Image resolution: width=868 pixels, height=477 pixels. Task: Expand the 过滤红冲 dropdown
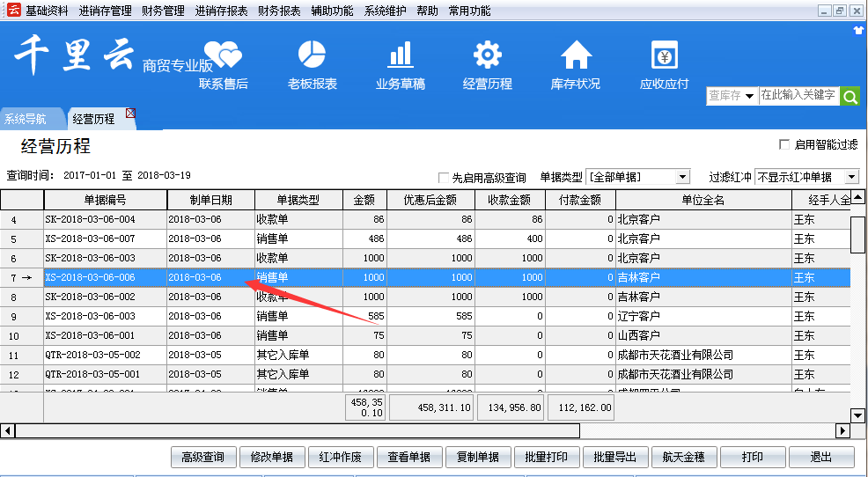click(850, 177)
